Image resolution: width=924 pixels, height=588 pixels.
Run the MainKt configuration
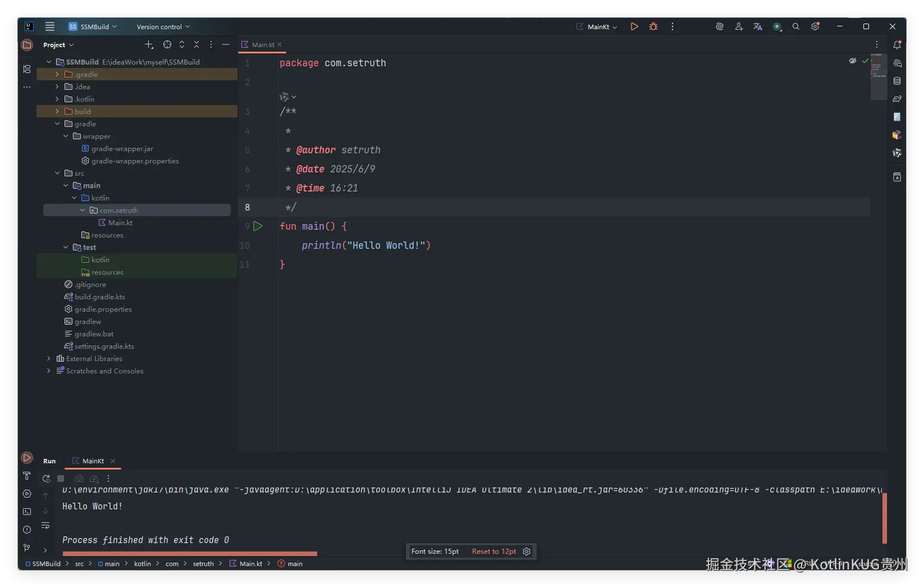coord(634,26)
